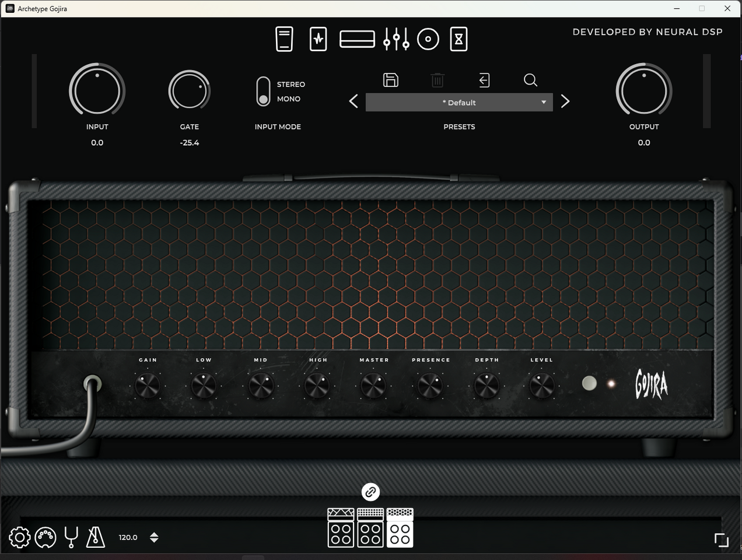
Task: Select the second amp type icon
Action: coord(370,528)
